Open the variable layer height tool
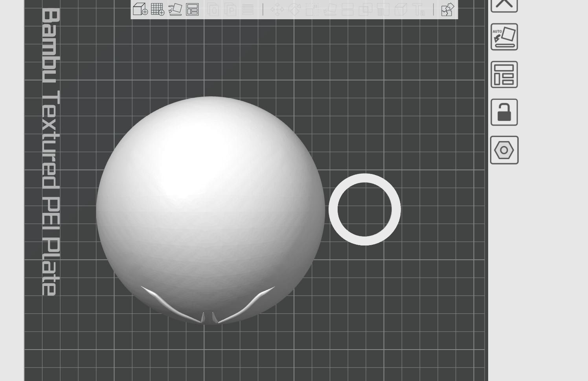The image size is (588, 381). (x=248, y=9)
